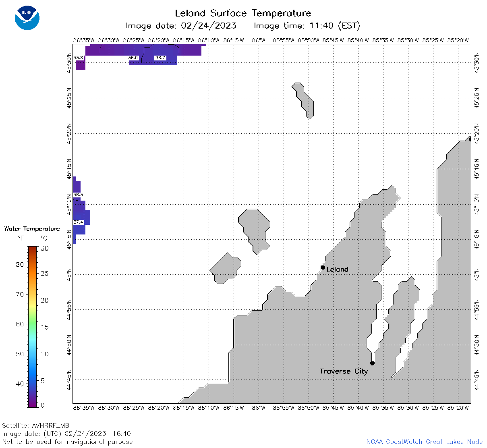This screenshot has width=487, height=448.
Task: Click the Leland city marker dot
Action: coord(323,268)
